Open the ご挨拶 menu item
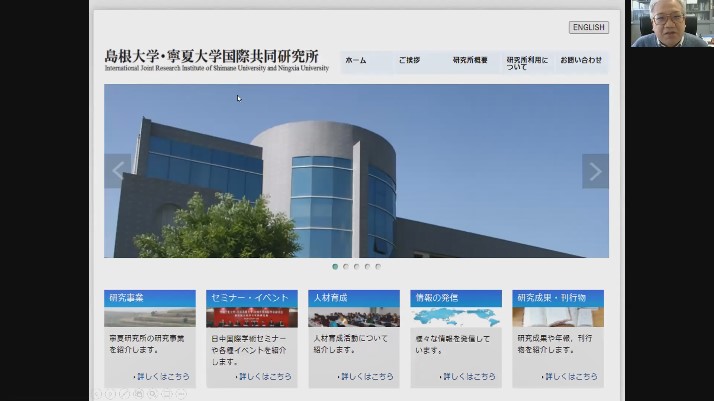This screenshot has height=401, width=714. (409, 60)
